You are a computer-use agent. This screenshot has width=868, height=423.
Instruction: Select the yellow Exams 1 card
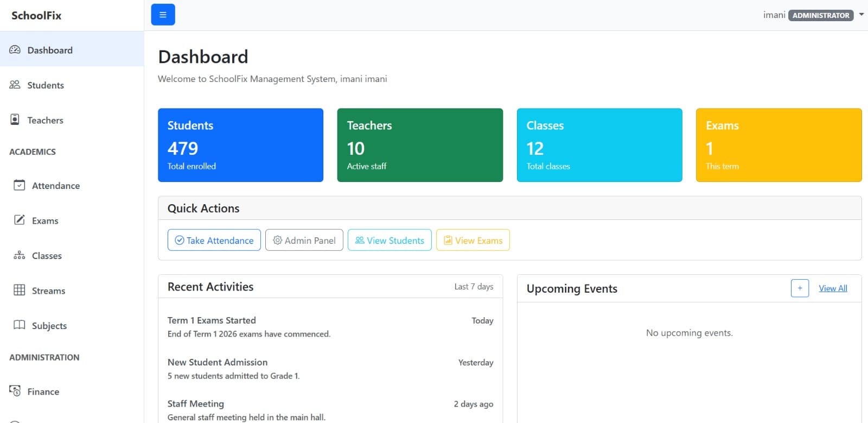pyautogui.click(x=779, y=145)
